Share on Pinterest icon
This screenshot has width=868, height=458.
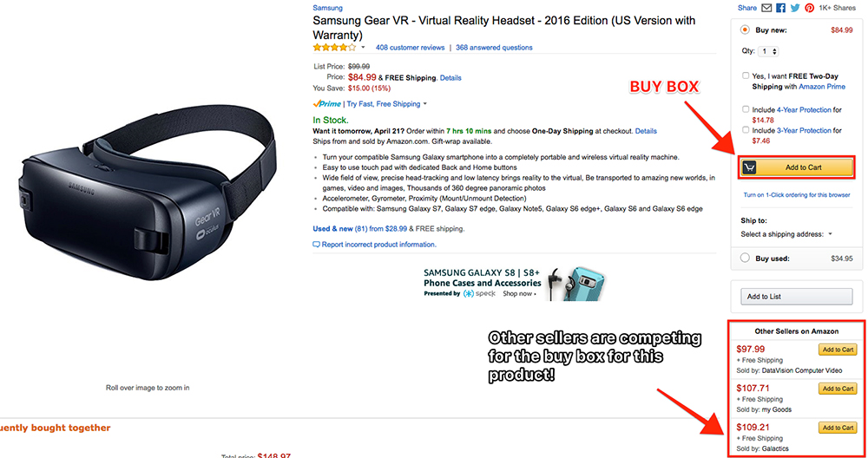[809, 8]
